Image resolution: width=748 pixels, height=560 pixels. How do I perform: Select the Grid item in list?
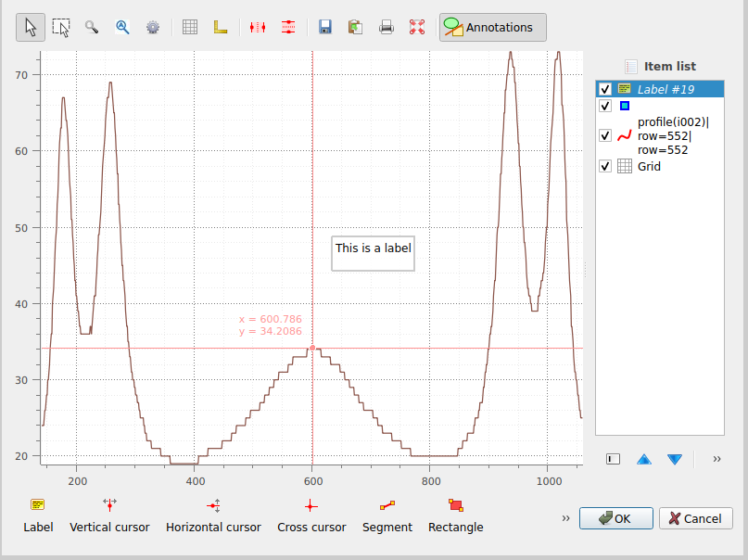660,167
